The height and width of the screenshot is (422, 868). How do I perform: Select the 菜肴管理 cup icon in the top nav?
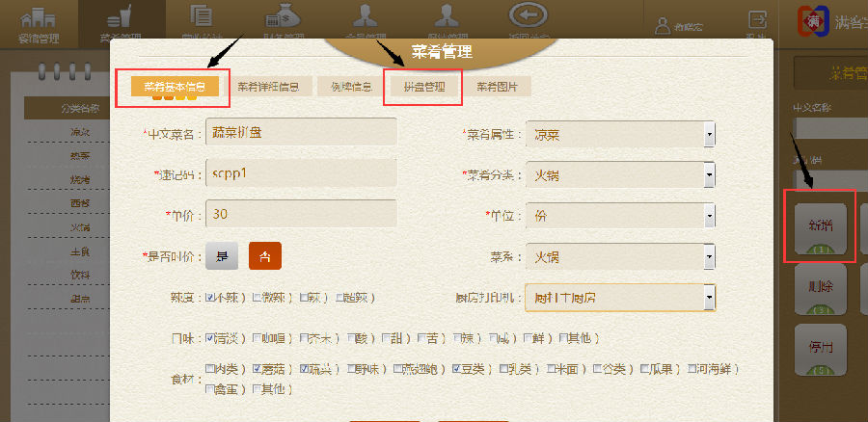click(121, 17)
